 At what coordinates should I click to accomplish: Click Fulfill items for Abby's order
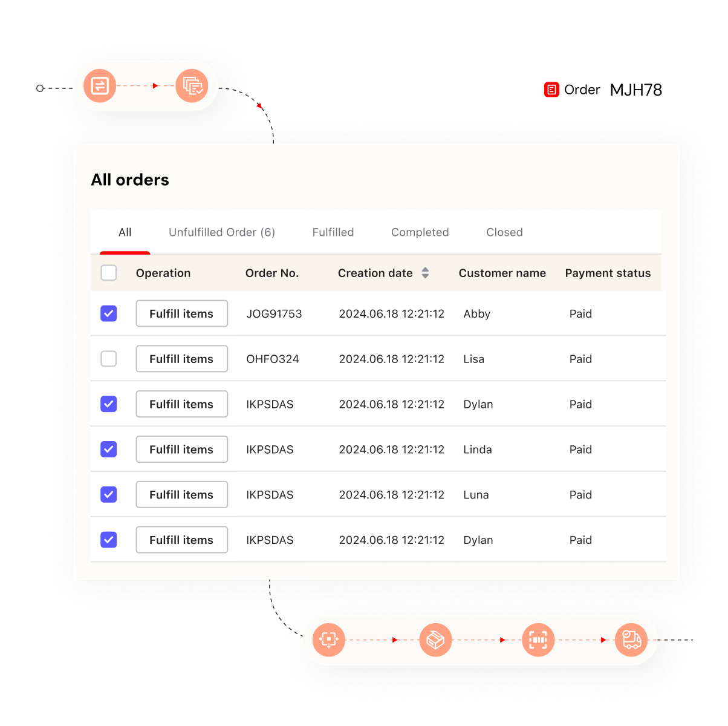(x=181, y=313)
